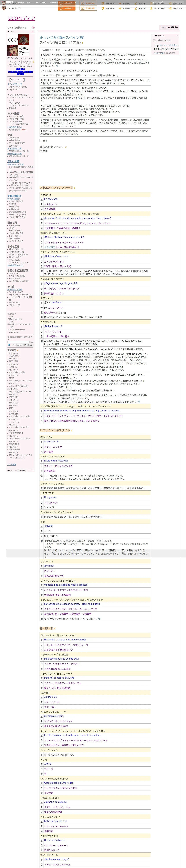Click the A.ココを押せばおk! button
Image resolution: width=186 pixels, height=868 pixels.
click(25, 345)
